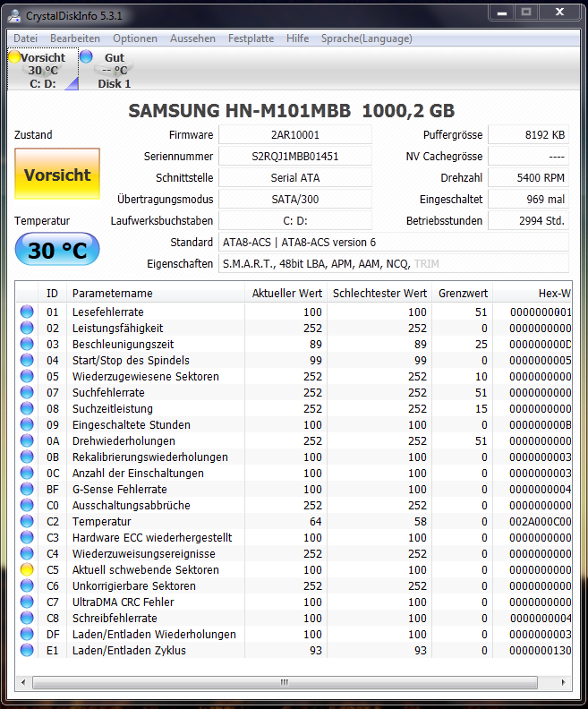Click the status orb in the Temperatur C2 row
This screenshot has width=588, height=709.
pos(27,521)
